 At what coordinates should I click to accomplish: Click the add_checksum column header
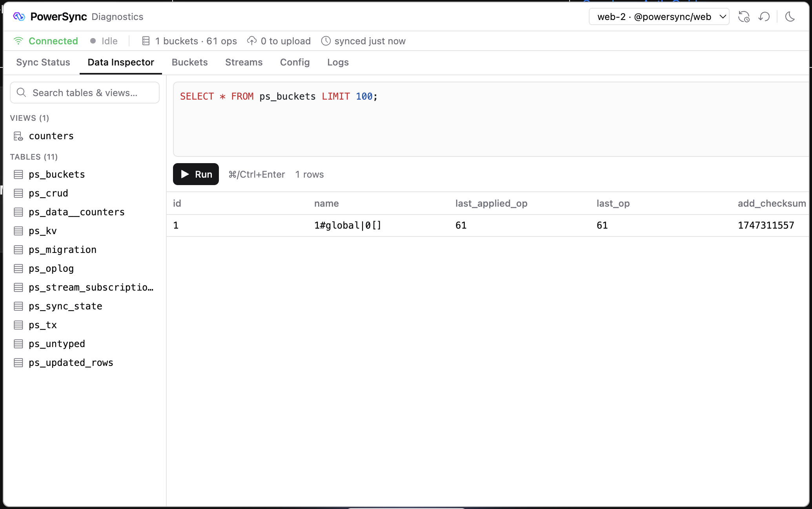772,203
